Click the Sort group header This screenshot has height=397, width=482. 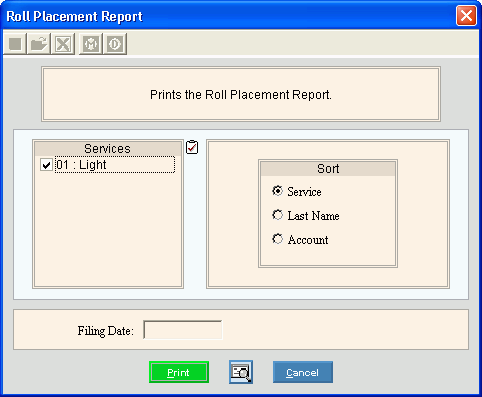328,169
